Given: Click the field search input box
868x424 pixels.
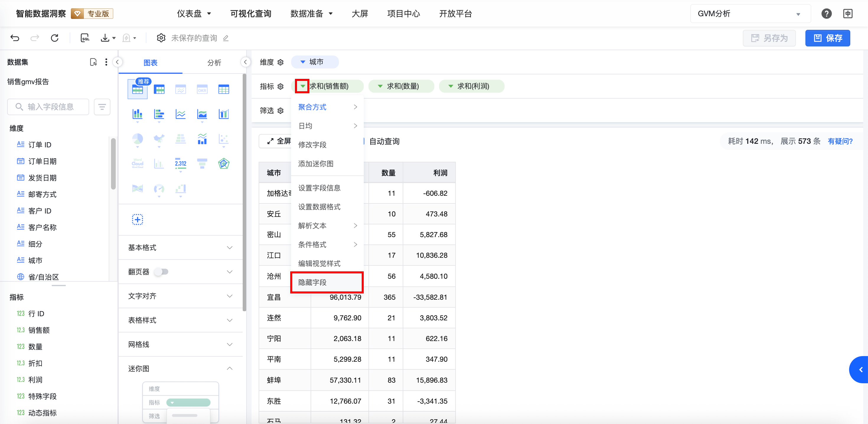Looking at the screenshot, I should click(50, 107).
